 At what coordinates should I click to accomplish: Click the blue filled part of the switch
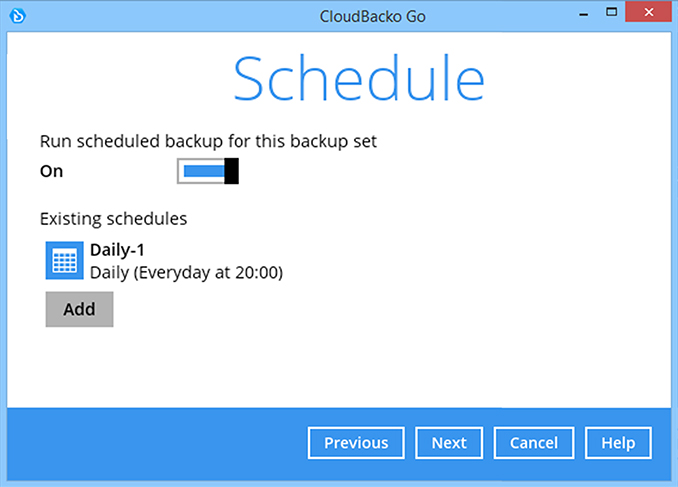pos(203,172)
